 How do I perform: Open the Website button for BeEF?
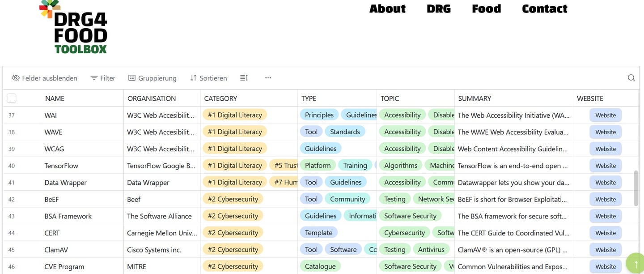(x=606, y=199)
